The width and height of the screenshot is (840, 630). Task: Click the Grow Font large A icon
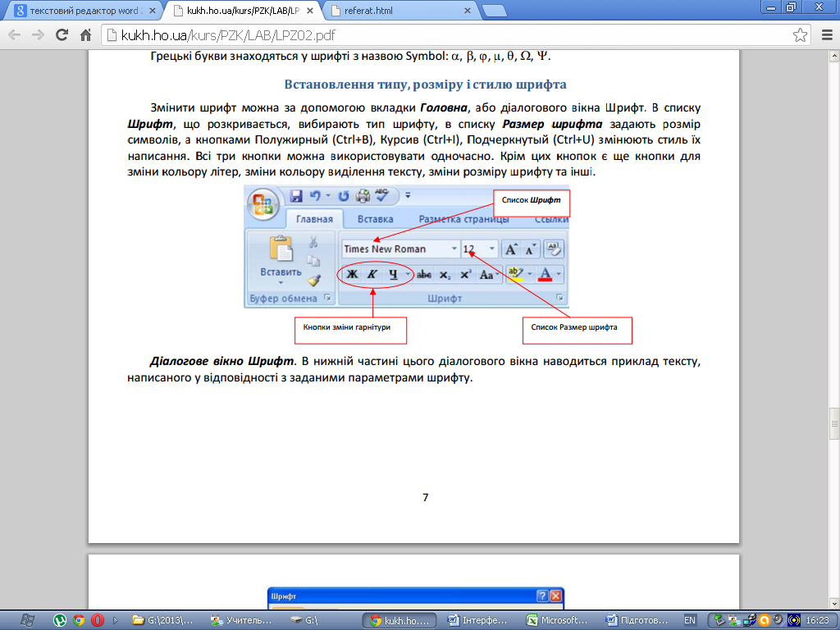click(x=512, y=249)
